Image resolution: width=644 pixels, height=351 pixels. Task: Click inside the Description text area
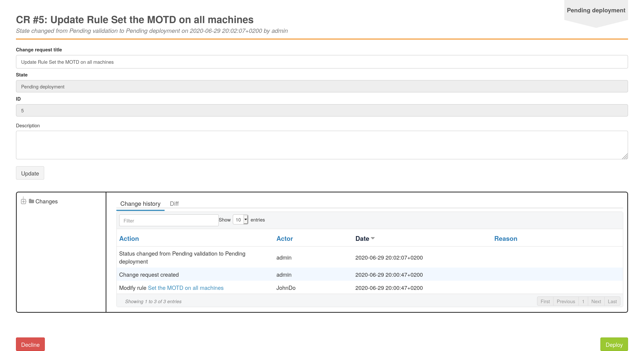tap(322, 145)
